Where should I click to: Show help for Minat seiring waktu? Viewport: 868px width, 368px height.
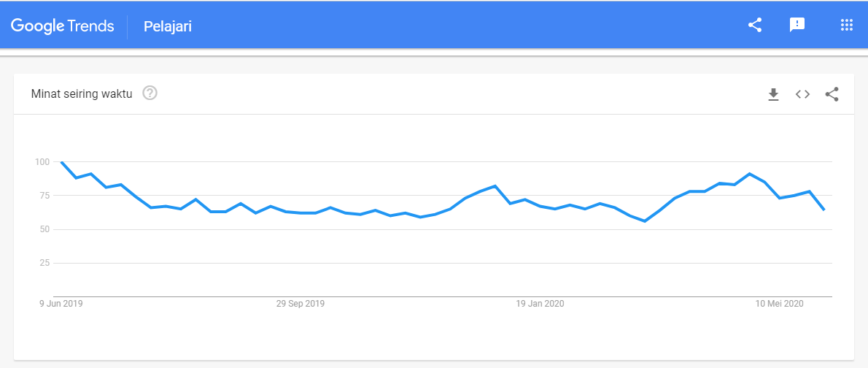(x=150, y=93)
